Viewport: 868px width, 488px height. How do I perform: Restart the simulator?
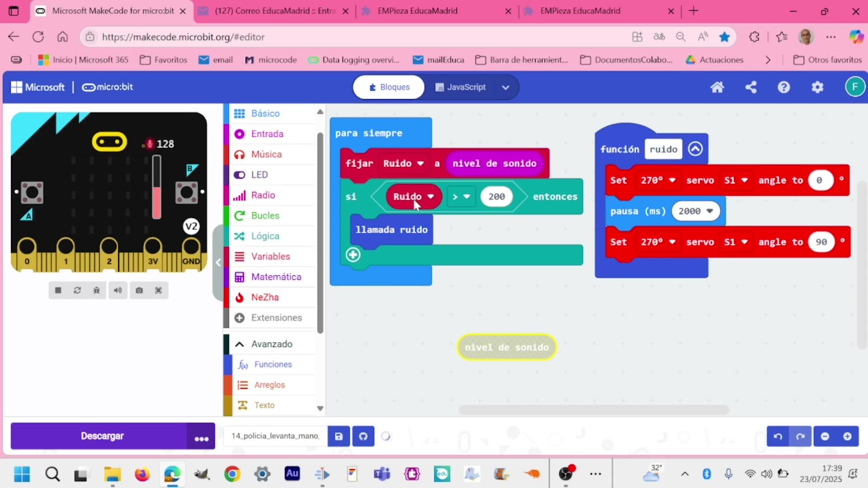point(77,291)
